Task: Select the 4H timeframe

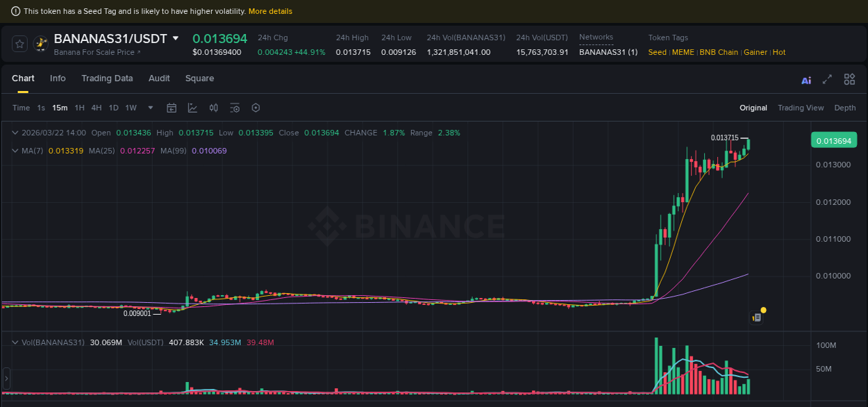Action: 95,108
